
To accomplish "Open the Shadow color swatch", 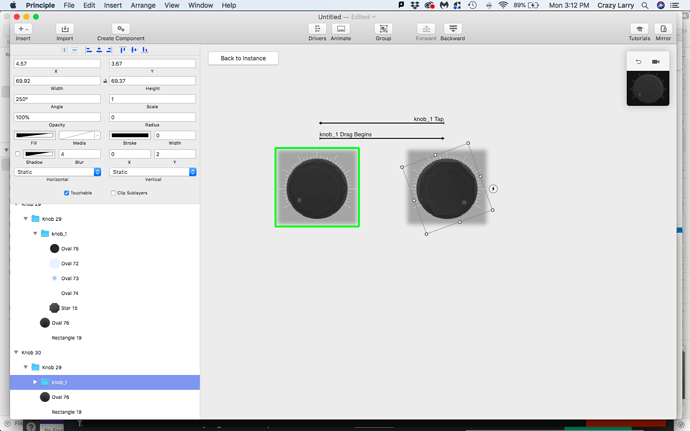I will click(x=39, y=154).
